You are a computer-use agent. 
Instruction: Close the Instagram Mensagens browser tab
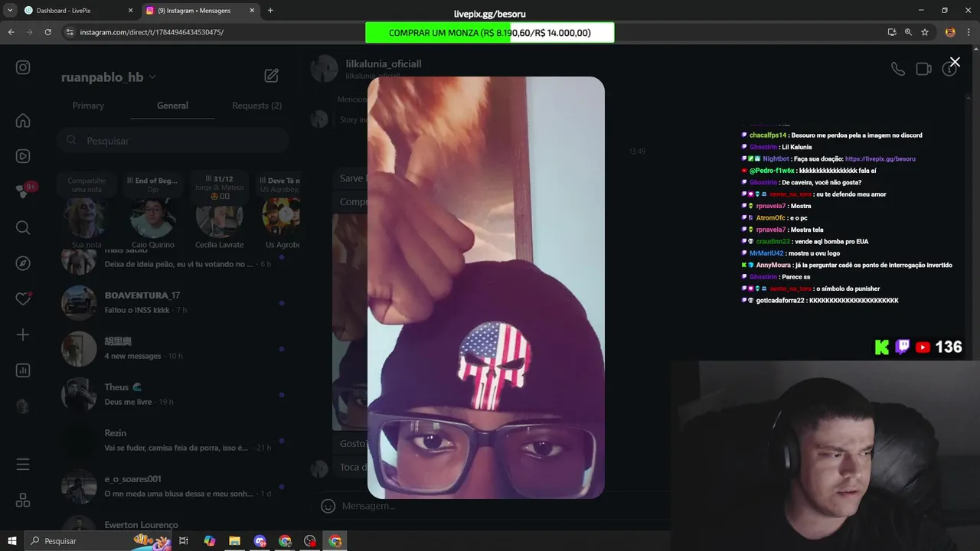click(252, 11)
